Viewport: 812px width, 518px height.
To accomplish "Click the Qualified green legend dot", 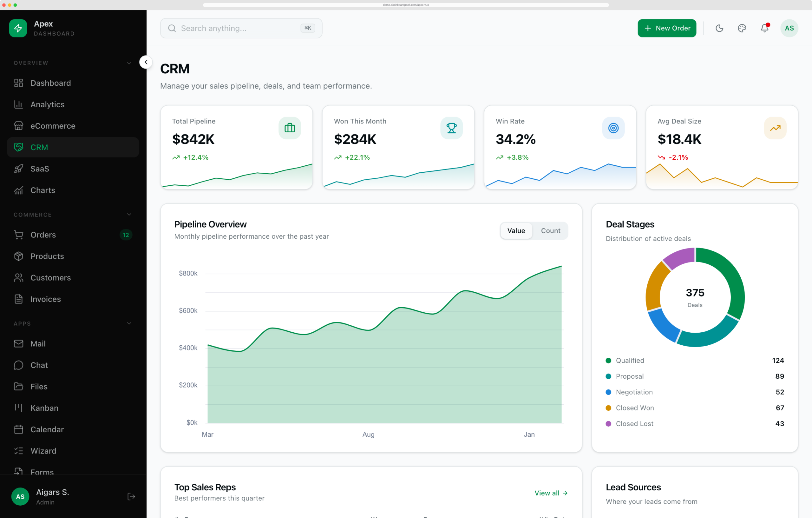I will pyautogui.click(x=608, y=360).
